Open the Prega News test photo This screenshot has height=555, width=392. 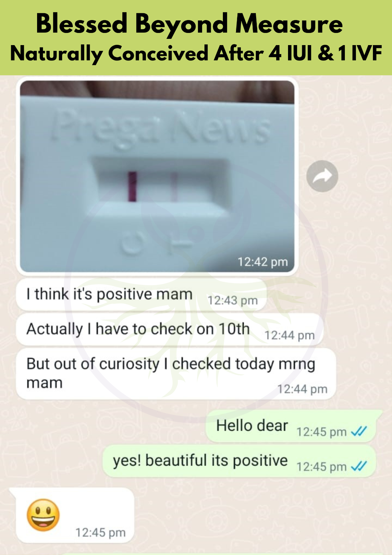157,176
